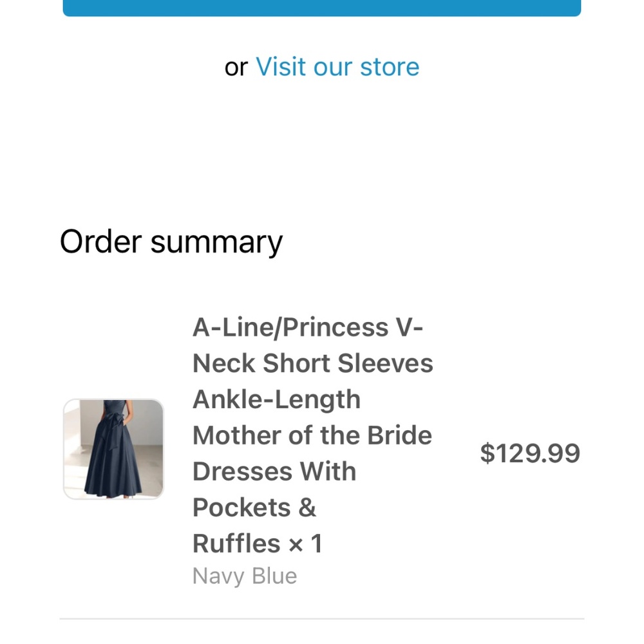Click the quantity indicator × 1
Viewport: 644px width, 644px height.
point(306,543)
